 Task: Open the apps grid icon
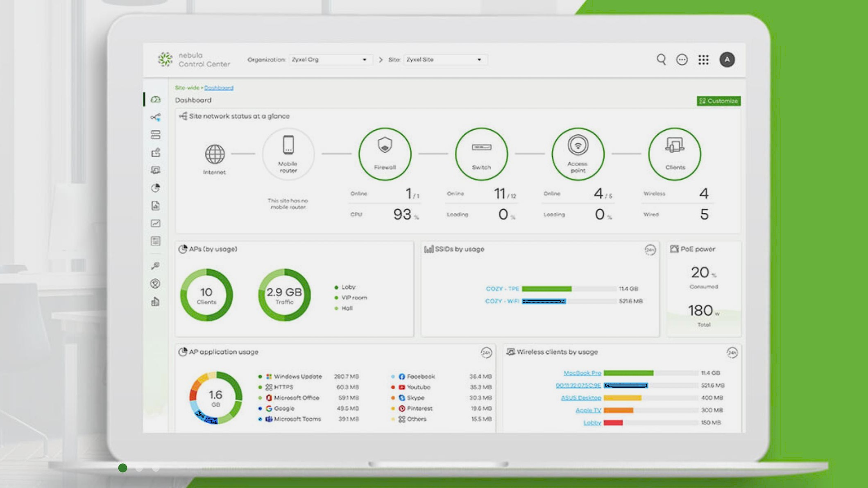point(703,60)
